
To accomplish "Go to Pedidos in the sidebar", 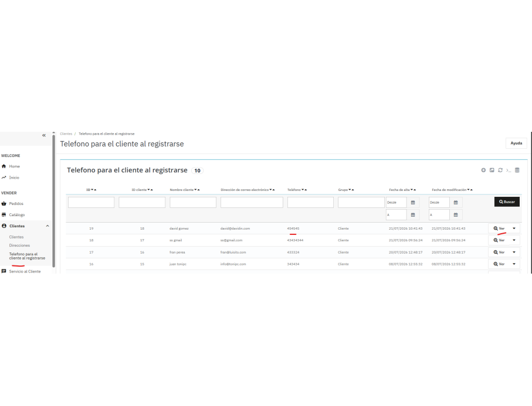I will [16, 204].
